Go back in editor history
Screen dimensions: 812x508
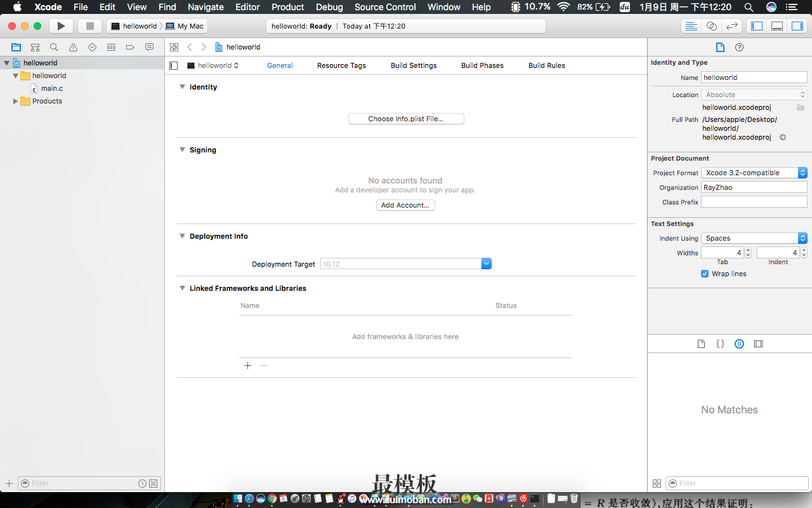pyautogui.click(x=189, y=47)
